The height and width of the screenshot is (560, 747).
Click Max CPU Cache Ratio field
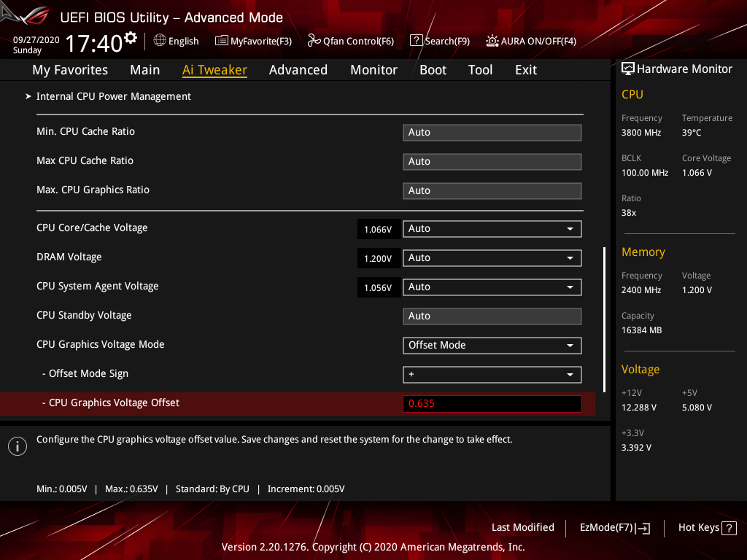pyautogui.click(x=492, y=161)
